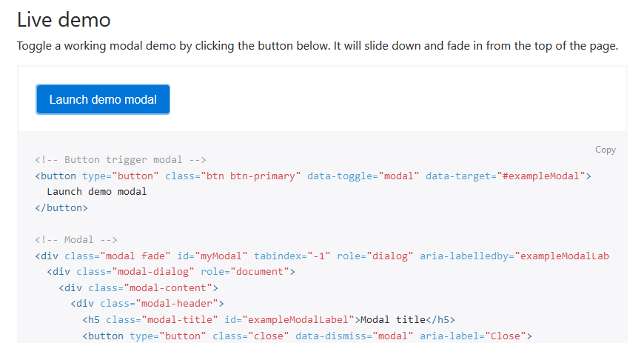Click "Launch demo modal" text inside code block
This screenshot has width=644, height=343.
pyautogui.click(x=96, y=192)
